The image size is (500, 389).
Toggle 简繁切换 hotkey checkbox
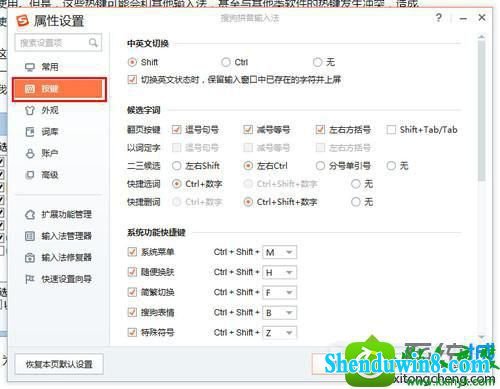pos(132,292)
